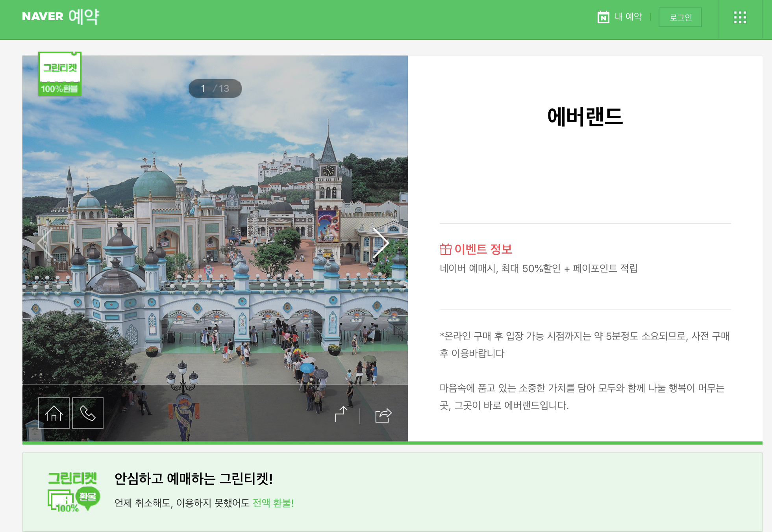
Task: Click the 그린티켓 100% 환불 badge on the photo
Action: pos(60,74)
